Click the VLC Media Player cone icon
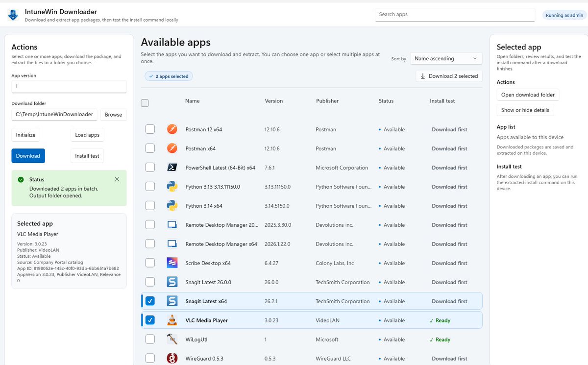This screenshot has width=588, height=365. (171, 320)
